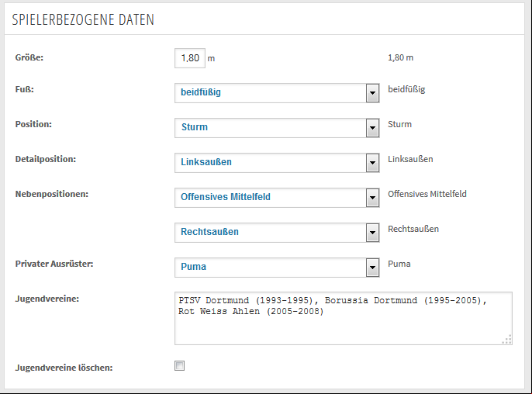Open the Offensives Mittelfeld Nebenposition dropdown
The height and width of the screenshot is (394, 532).
coord(277,198)
